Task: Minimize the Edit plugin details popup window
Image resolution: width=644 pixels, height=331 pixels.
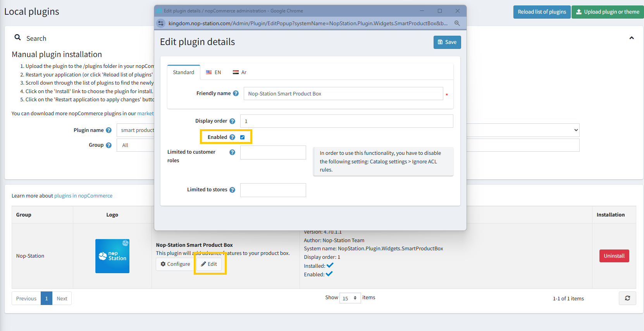Action: tap(422, 11)
